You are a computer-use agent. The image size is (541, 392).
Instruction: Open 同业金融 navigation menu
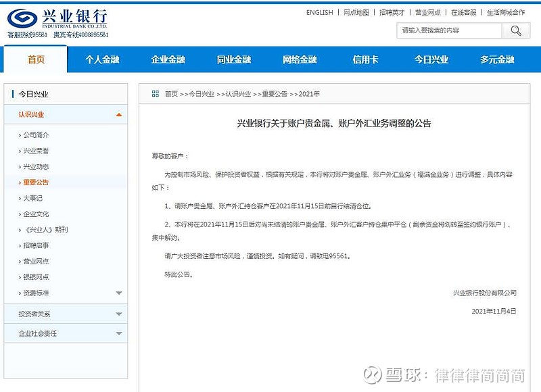coord(234,59)
